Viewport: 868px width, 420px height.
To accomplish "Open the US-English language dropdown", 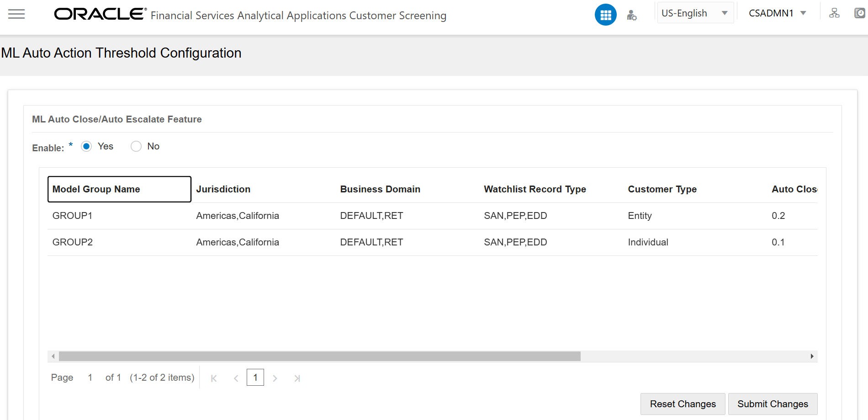I will (694, 12).
